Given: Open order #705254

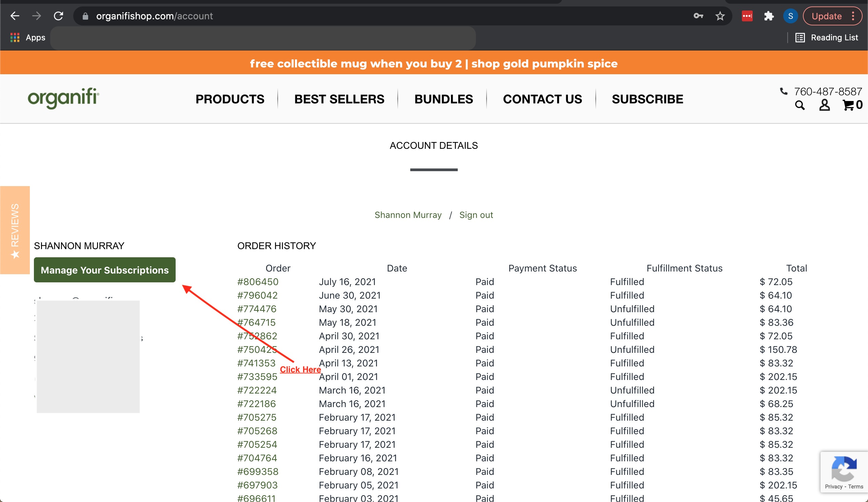Looking at the screenshot, I should click(x=257, y=444).
